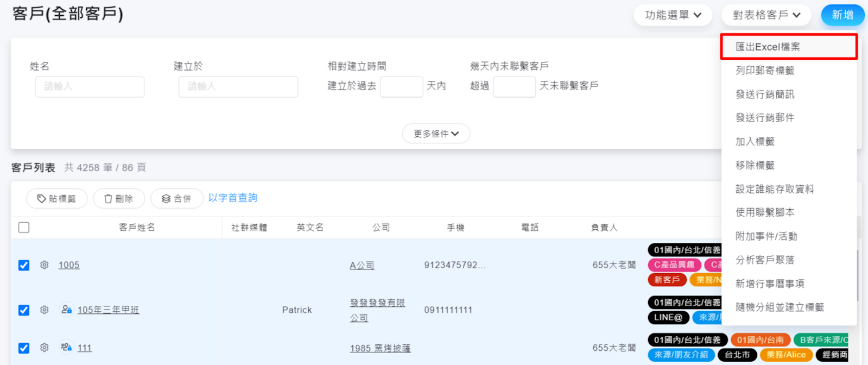This screenshot has width=868, height=365.
Task: Click the 姓名 input field
Action: (90, 87)
